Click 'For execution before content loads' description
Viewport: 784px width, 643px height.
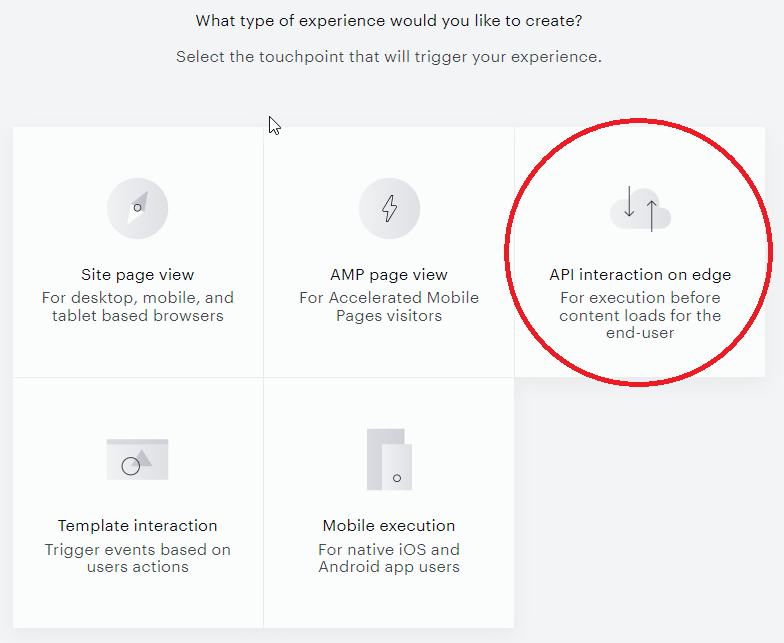click(x=640, y=315)
